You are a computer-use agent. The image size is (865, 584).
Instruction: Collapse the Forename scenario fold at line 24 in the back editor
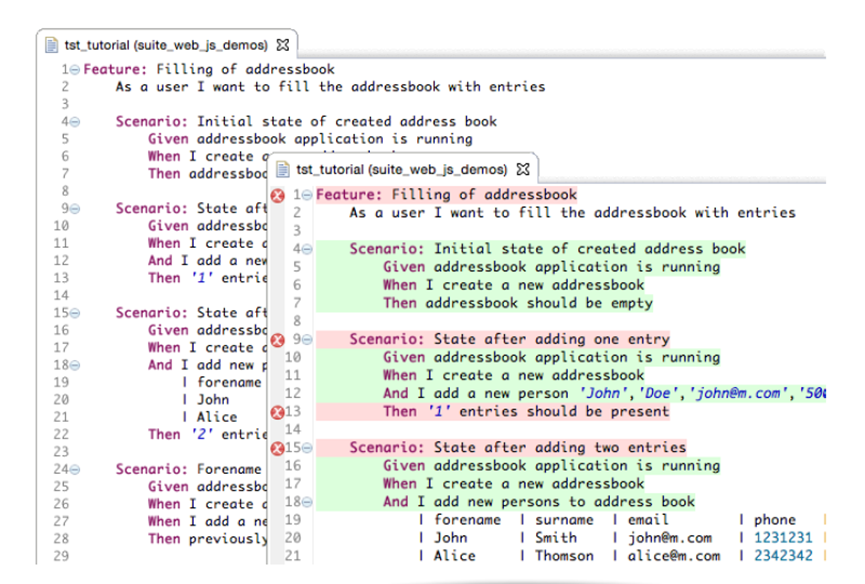74,470
